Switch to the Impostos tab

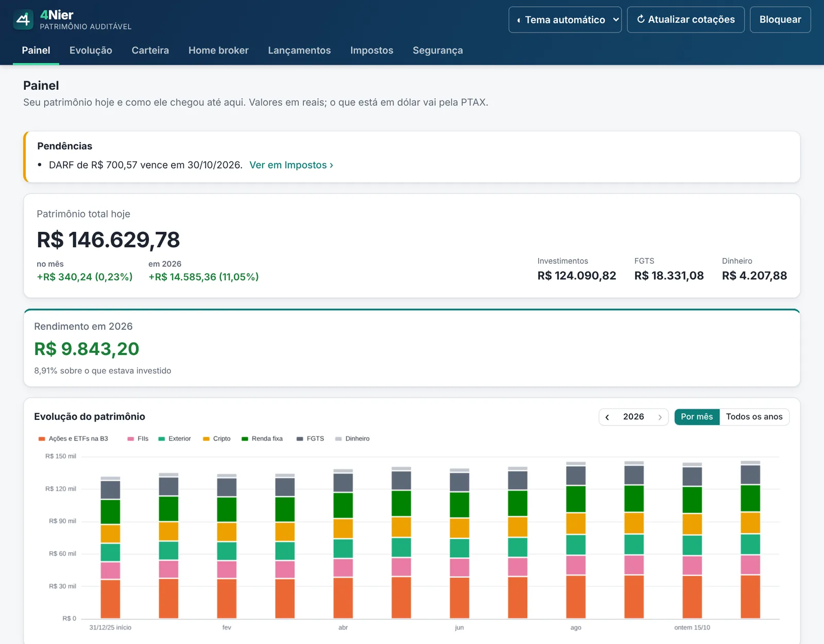coord(372,50)
